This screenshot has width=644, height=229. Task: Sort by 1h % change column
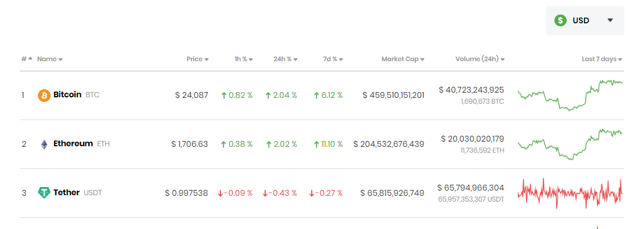point(244,59)
